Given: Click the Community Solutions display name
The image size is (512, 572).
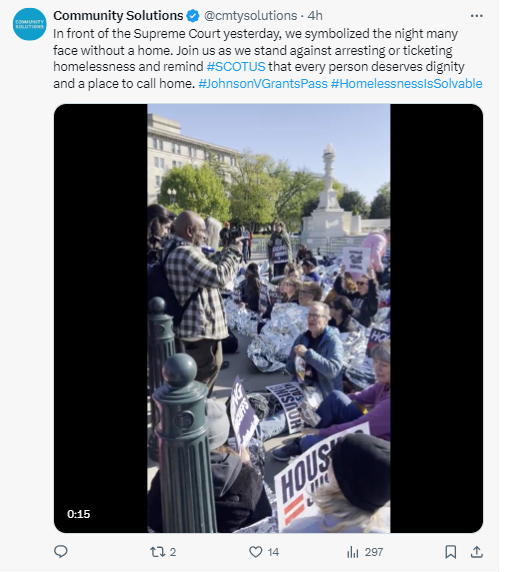Looking at the screenshot, I should click(118, 16).
